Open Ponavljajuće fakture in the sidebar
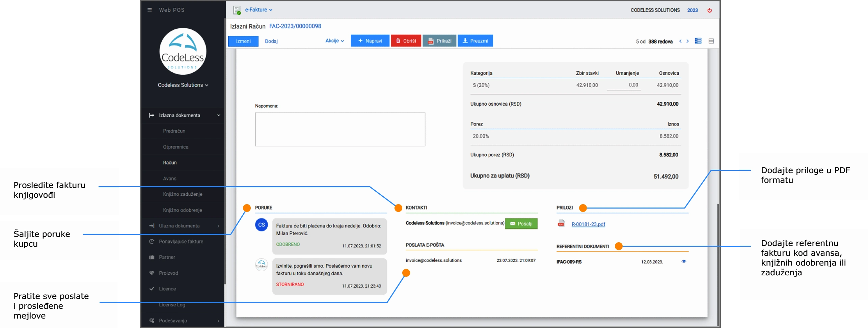Image resolution: width=868 pixels, height=328 pixels. click(x=181, y=242)
